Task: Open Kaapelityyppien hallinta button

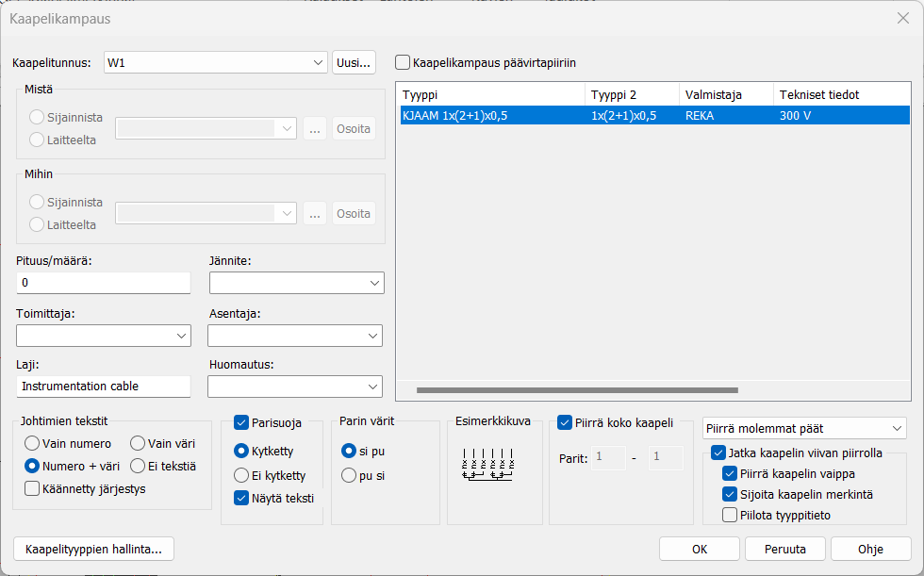Action: click(x=94, y=549)
